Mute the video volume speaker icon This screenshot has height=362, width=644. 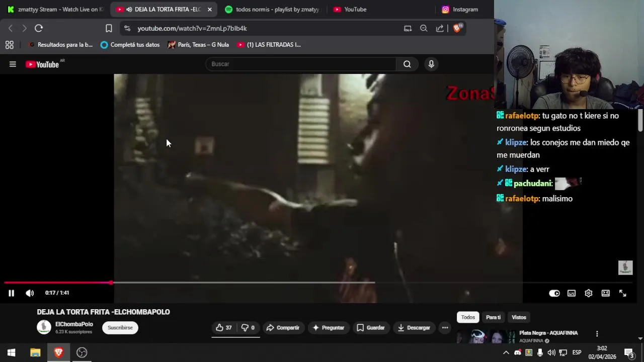click(30, 293)
